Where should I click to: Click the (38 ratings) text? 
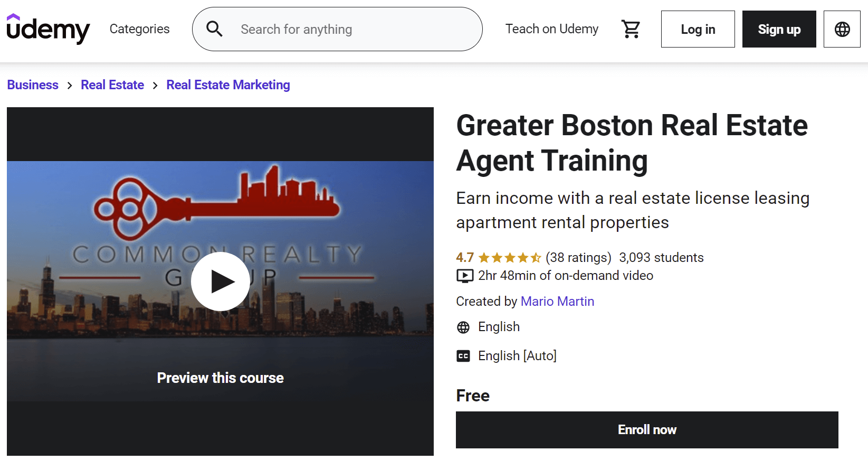(578, 258)
